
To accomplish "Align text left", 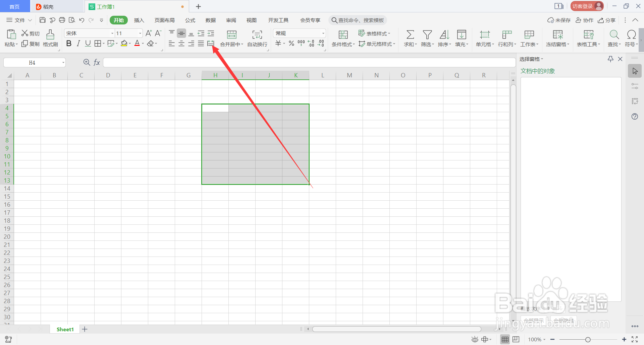I will click(x=172, y=44).
